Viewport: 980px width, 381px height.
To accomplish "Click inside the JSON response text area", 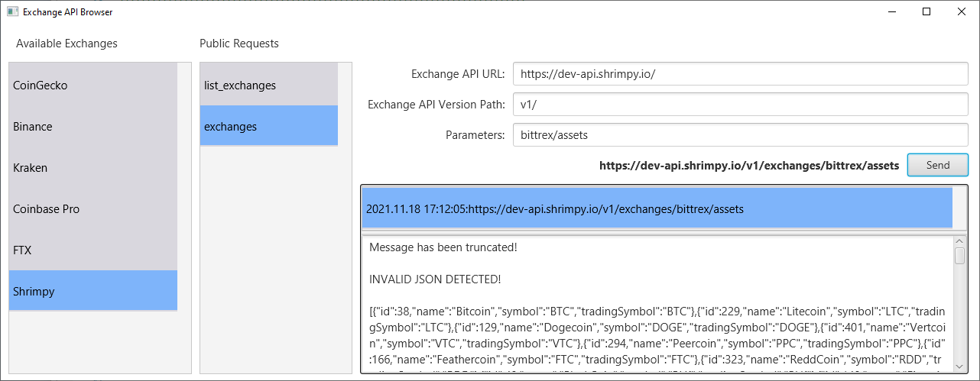I will click(x=657, y=321).
